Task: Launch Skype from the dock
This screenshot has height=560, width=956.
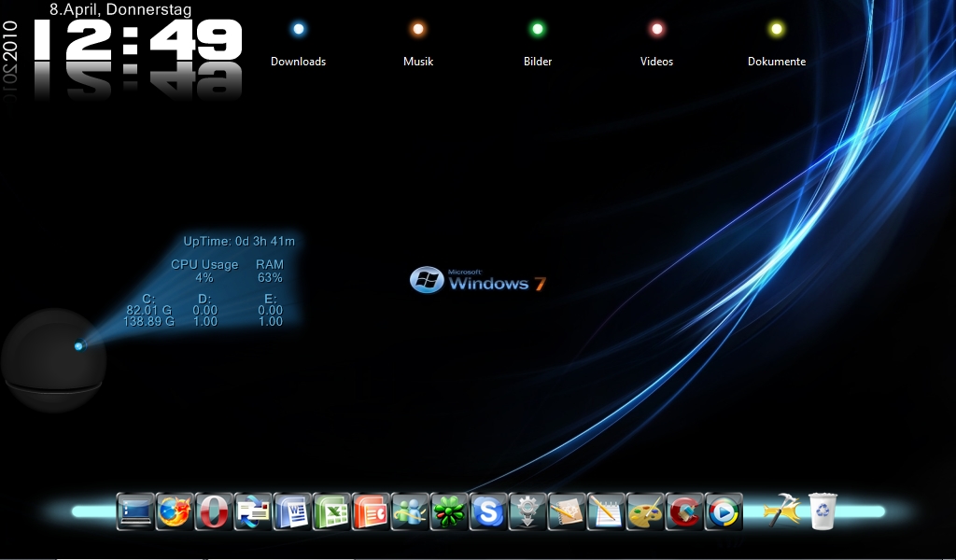Action: pos(488,511)
